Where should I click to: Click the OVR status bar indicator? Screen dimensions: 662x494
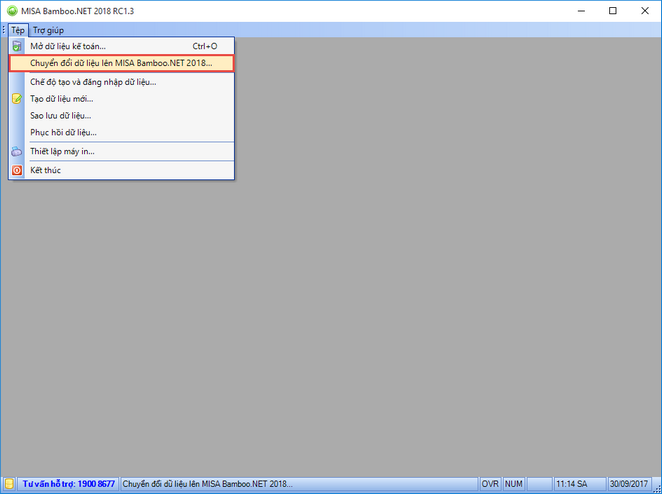pos(490,484)
